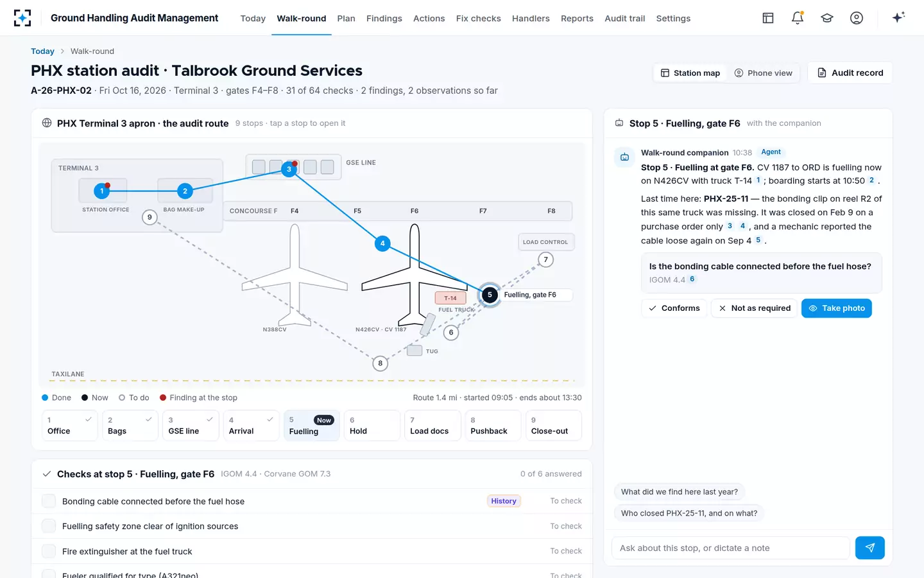Image resolution: width=924 pixels, height=578 pixels.
Task: Switch to Phone view
Action: tap(764, 73)
